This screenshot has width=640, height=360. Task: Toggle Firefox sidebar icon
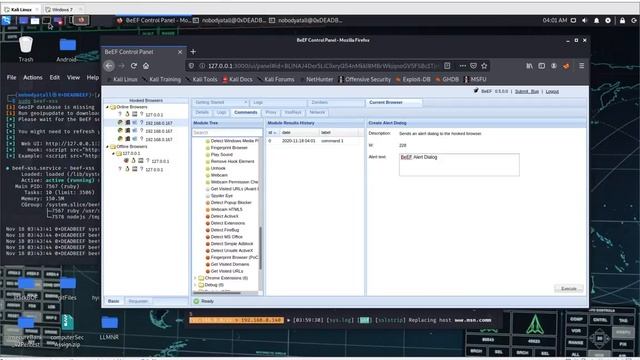(542, 66)
